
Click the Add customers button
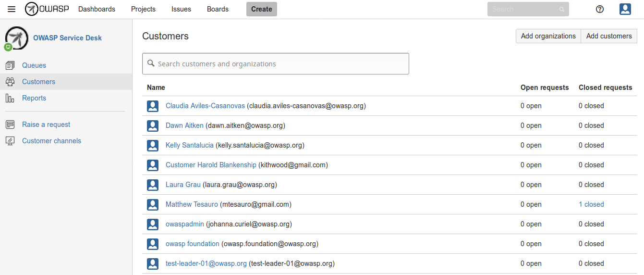click(609, 36)
